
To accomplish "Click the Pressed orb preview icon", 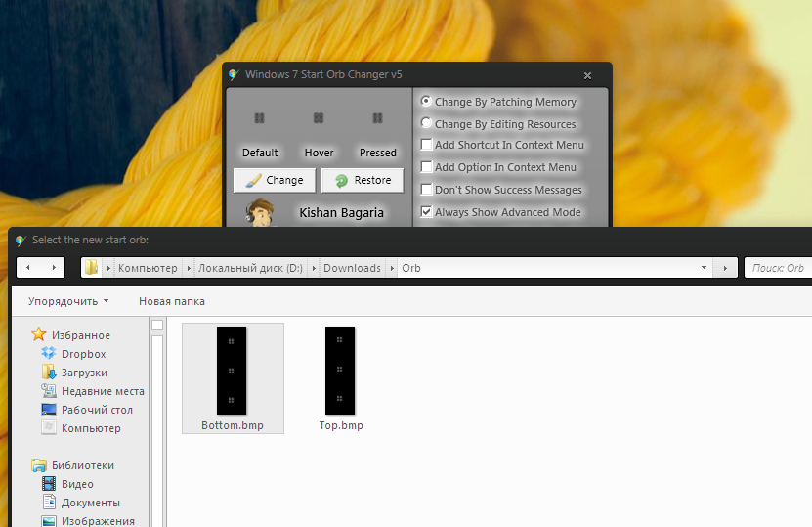I will point(377,118).
